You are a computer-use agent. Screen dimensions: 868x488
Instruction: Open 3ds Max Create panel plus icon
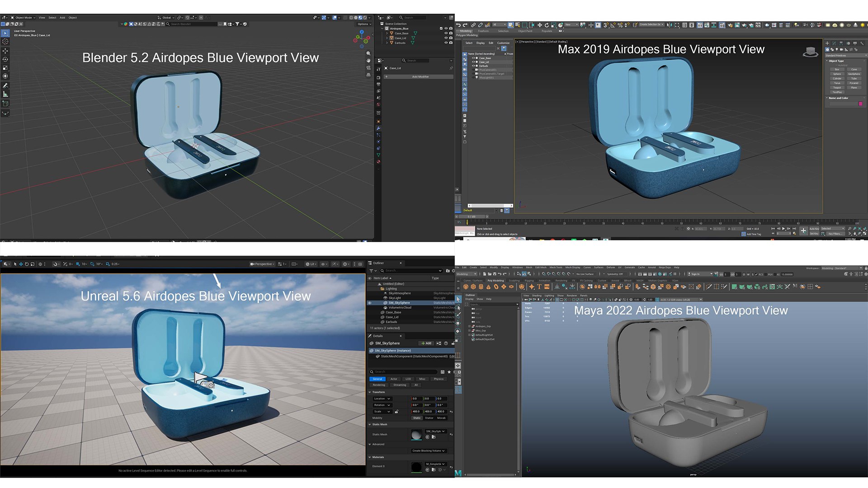pyautogui.click(x=827, y=43)
